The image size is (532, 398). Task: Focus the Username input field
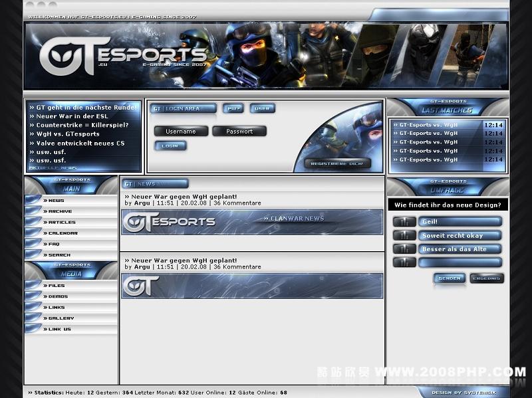coord(181,131)
